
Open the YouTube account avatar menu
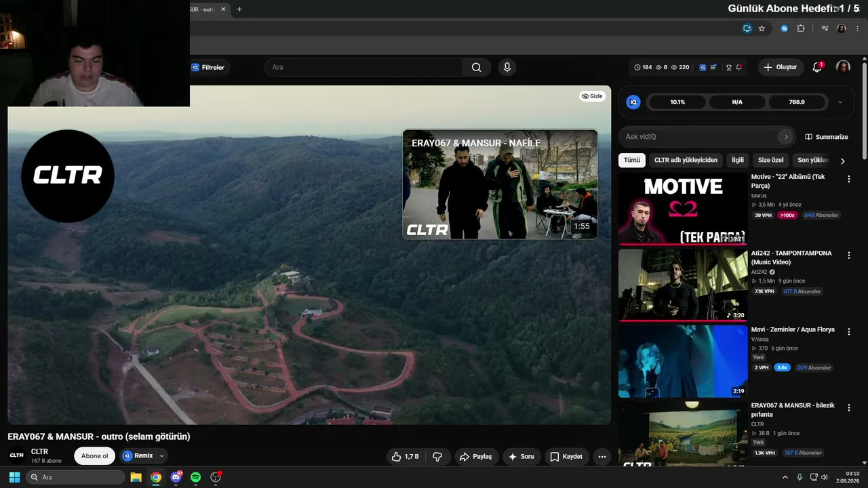843,67
